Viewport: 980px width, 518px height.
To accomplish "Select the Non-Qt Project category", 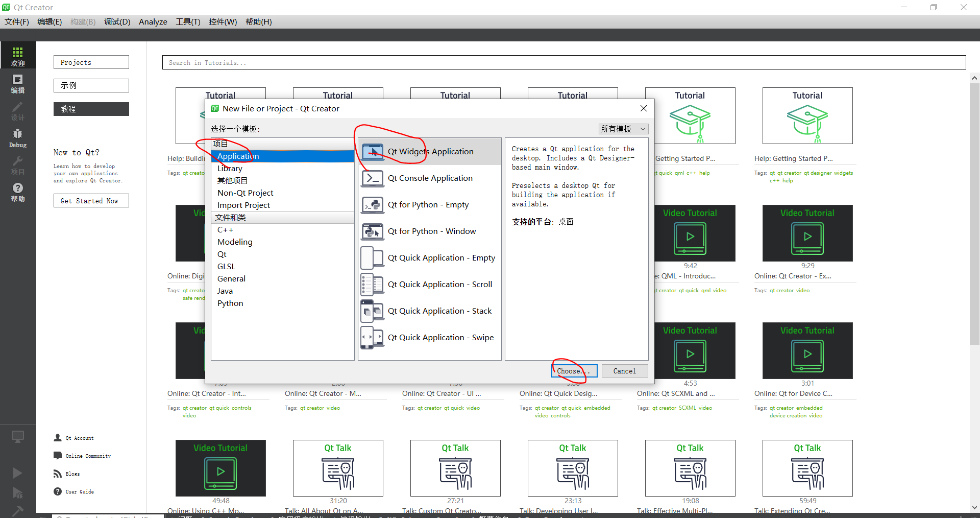I will [x=282, y=193].
